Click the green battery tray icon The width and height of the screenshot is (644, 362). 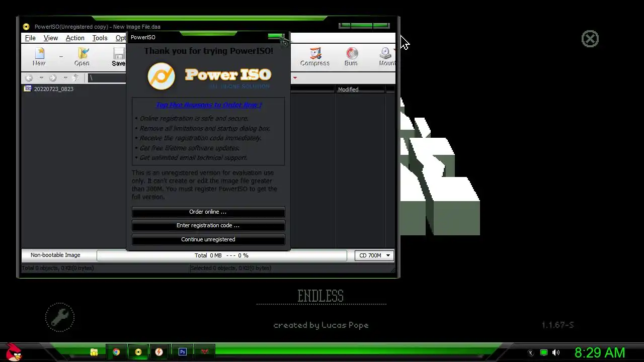(544, 353)
